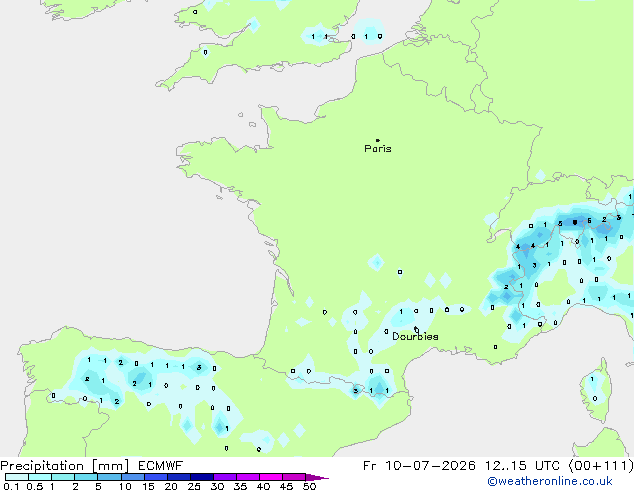This screenshot has width=634, height=490.
Task: Select the 12..15 UTC time text
Action: click(522, 466)
